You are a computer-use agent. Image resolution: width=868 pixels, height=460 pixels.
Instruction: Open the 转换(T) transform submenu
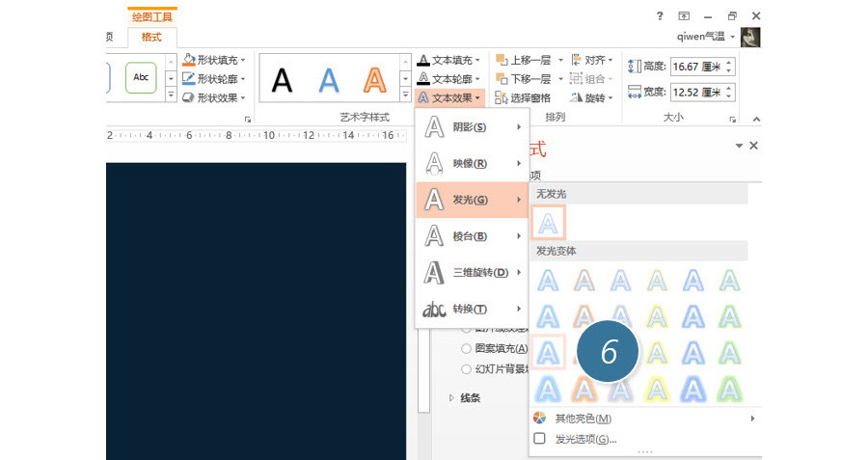coord(473,309)
